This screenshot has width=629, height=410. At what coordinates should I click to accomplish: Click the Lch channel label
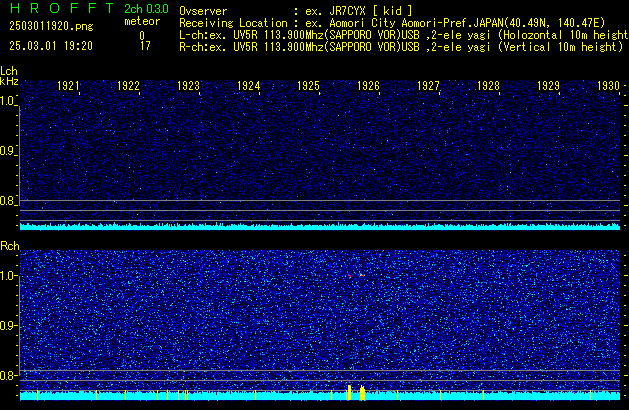tap(9, 71)
